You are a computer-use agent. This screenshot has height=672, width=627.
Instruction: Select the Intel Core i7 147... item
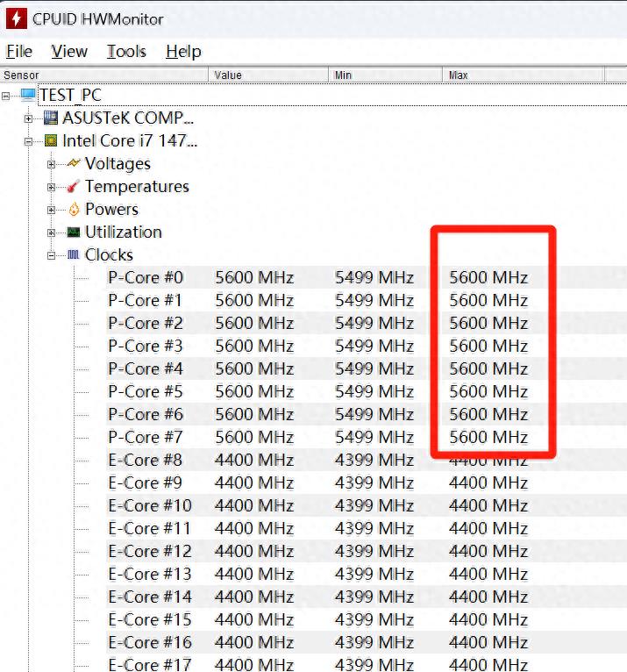(130, 140)
